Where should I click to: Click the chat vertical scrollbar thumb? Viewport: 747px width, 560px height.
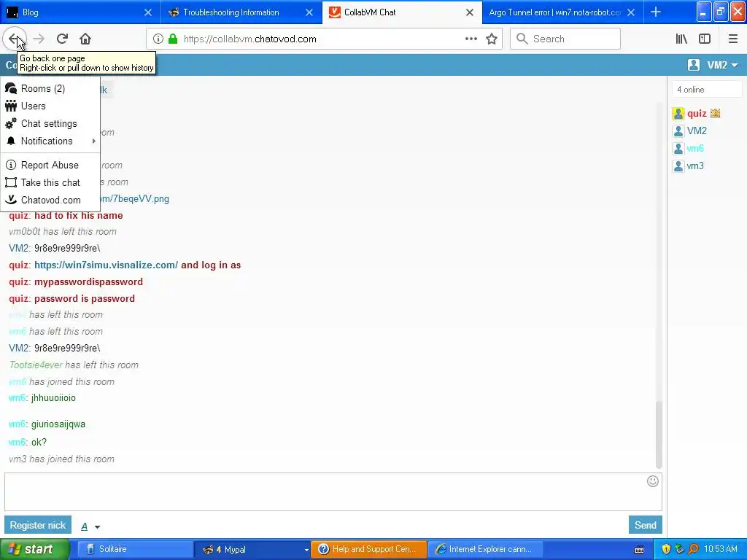pyautogui.click(x=659, y=435)
